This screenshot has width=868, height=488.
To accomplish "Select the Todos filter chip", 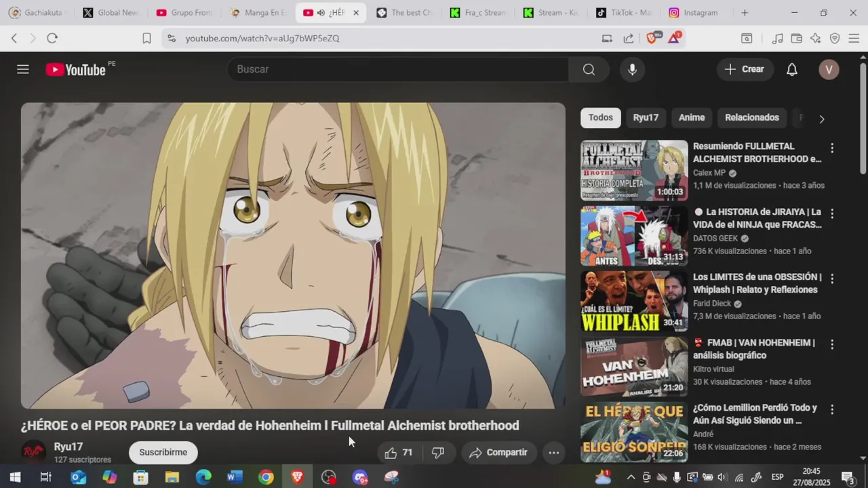I will [600, 117].
